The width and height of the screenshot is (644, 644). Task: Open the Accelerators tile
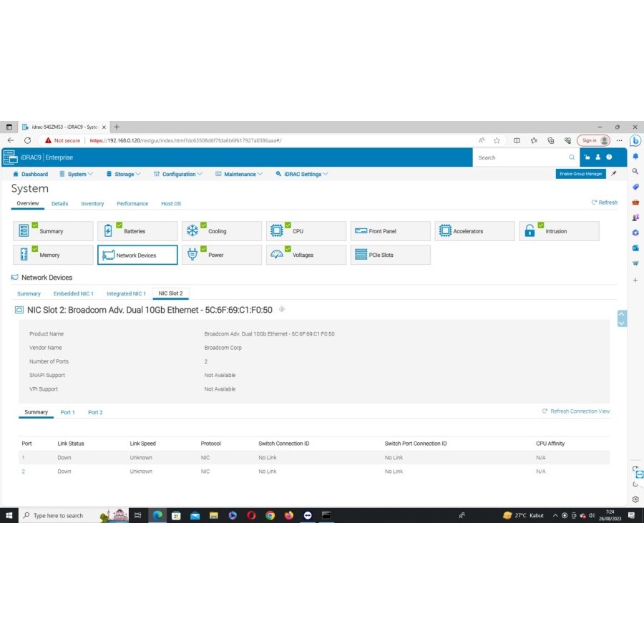point(474,231)
